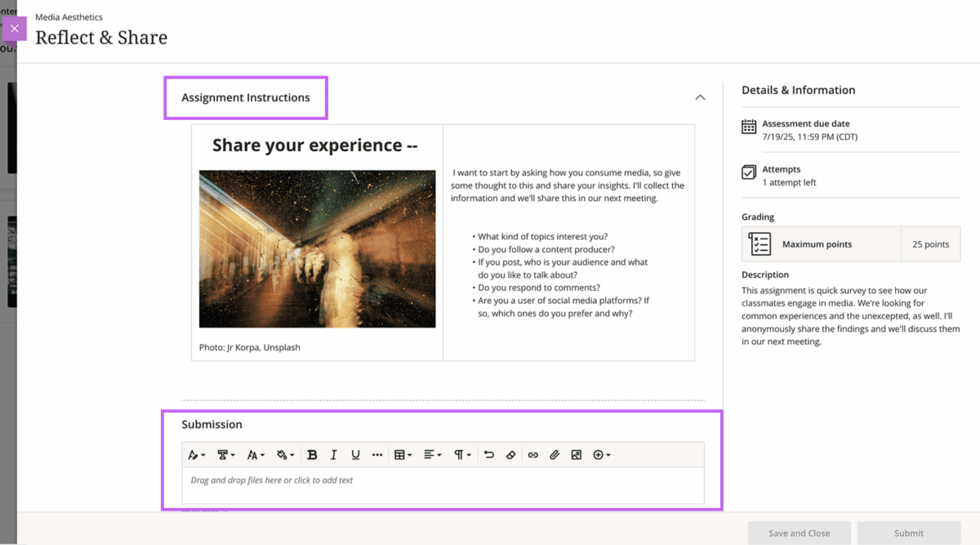Screen dimensions: 980x545
Task: Open more formatting options ellipsis
Action: pyautogui.click(x=377, y=455)
